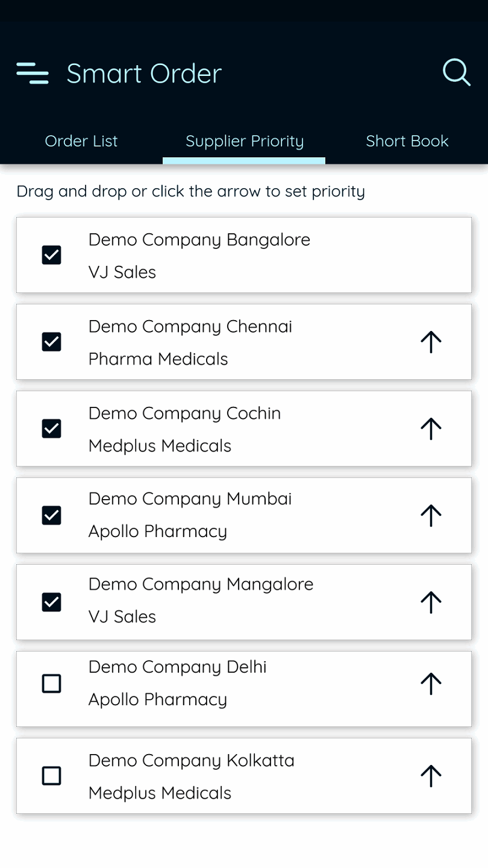Image resolution: width=488 pixels, height=868 pixels.
Task: Open the hamburger navigation menu
Action: [x=33, y=73]
